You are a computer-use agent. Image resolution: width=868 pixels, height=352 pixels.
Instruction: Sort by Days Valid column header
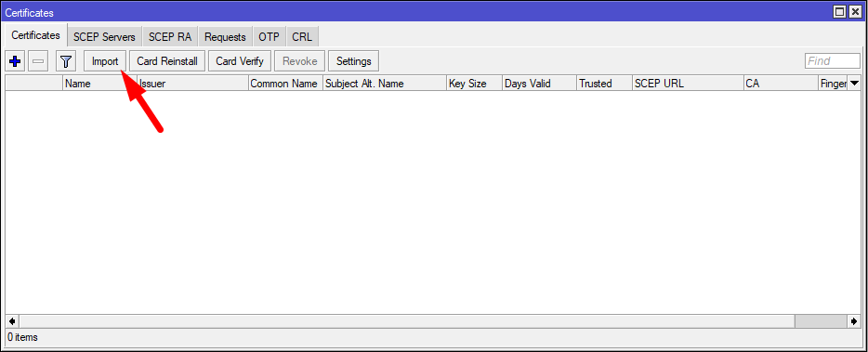point(540,84)
